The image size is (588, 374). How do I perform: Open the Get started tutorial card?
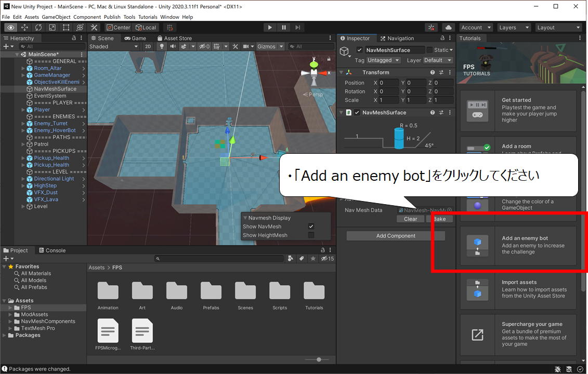coord(518,111)
